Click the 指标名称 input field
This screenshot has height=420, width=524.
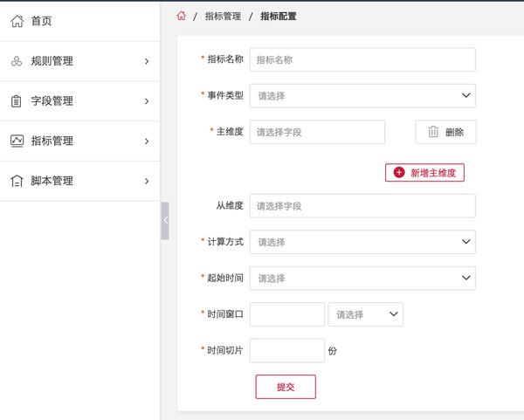tap(362, 59)
